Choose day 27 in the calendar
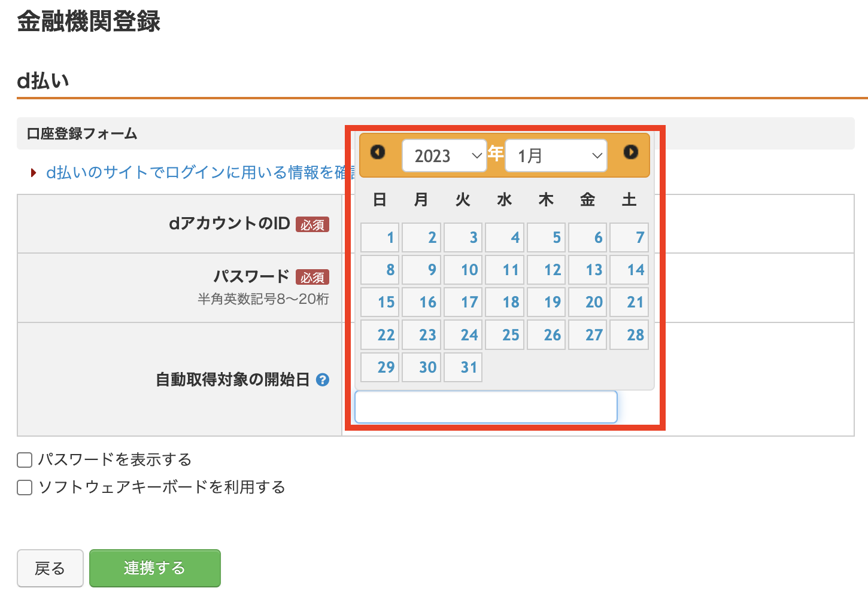 pyautogui.click(x=588, y=335)
